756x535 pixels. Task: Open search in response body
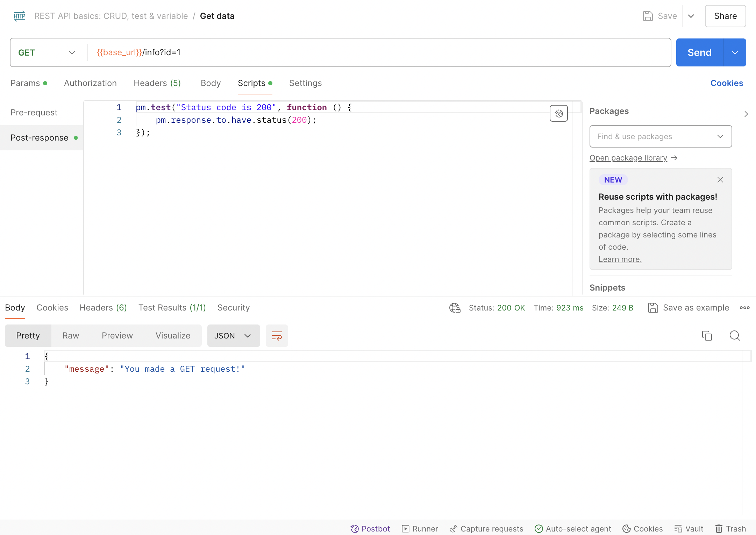pos(735,336)
